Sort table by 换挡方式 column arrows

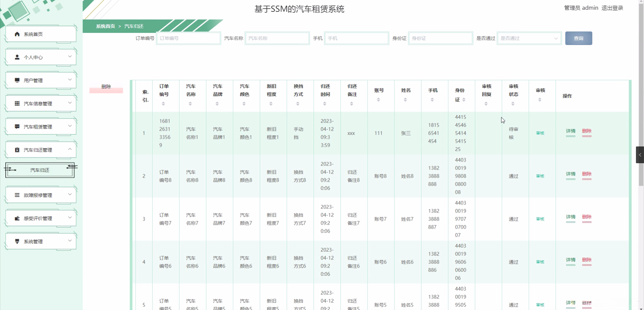tap(298, 104)
